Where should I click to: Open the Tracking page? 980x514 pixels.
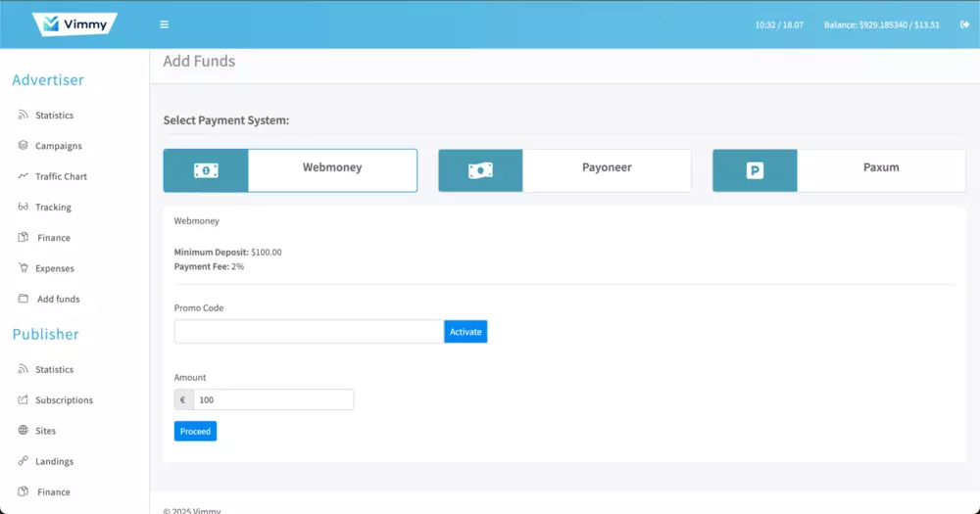[x=53, y=207]
